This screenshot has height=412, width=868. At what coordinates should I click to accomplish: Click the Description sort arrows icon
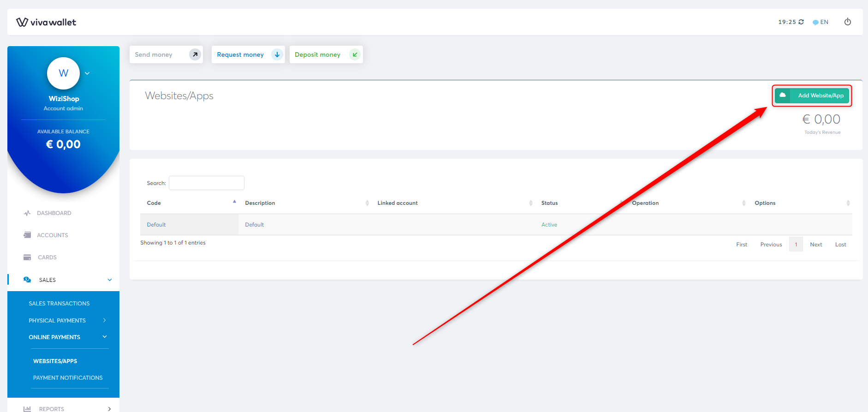pyautogui.click(x=367, y=203)
